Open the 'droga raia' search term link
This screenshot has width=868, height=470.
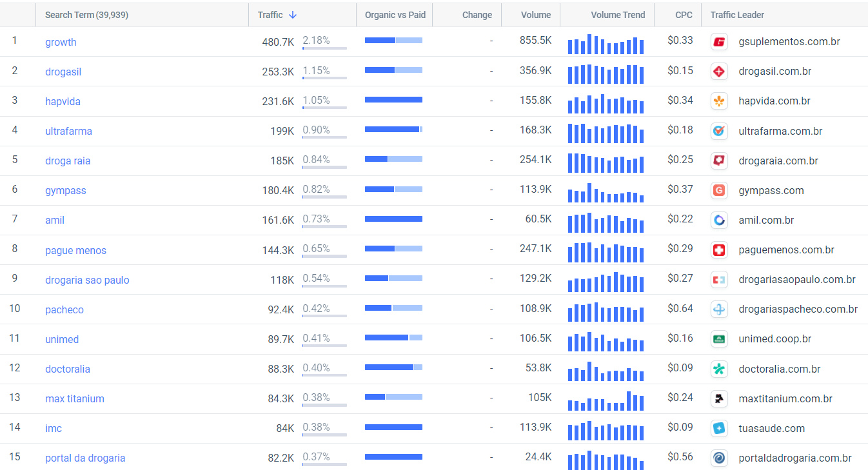[68, 161]
